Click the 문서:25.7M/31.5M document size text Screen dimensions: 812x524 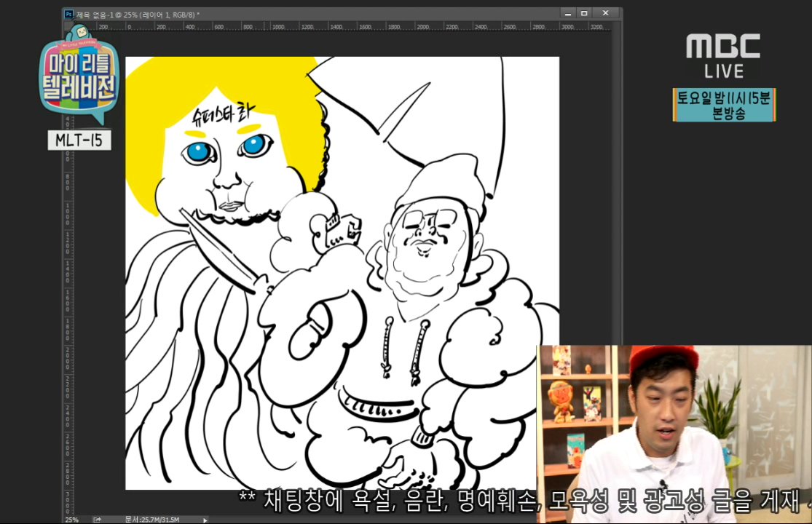pos(151,520)
